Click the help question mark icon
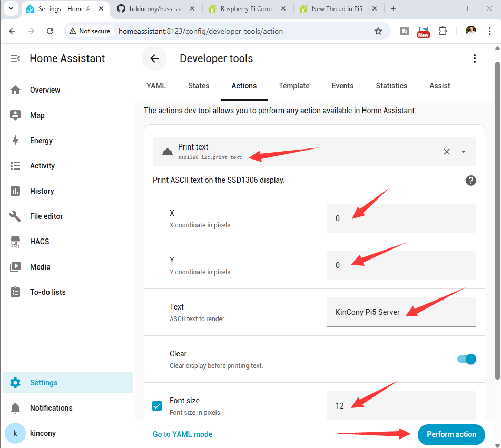This screenshot has width=501, height=448. pyautogui.click(x=471, y=180)
